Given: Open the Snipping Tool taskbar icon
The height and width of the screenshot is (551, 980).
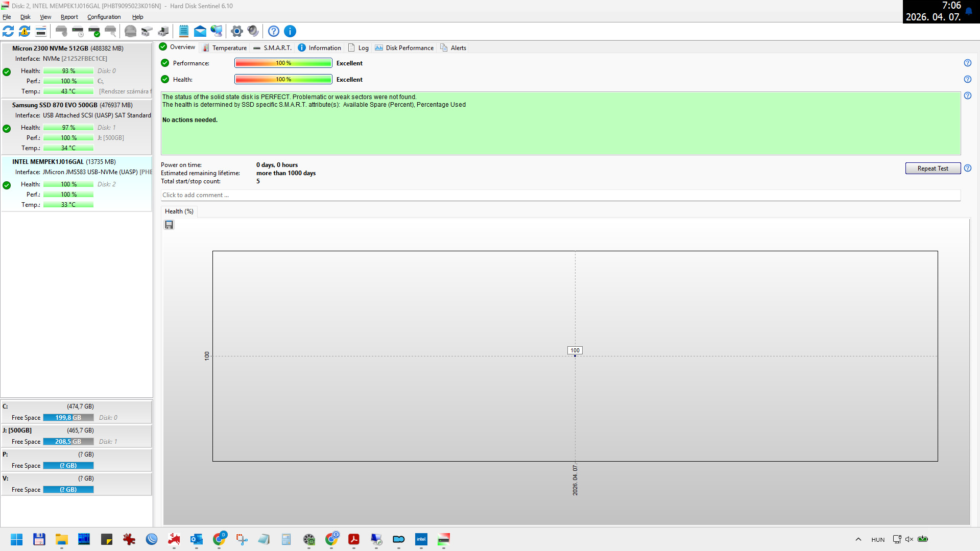Looking at the screenshot, I should pos(242,539).
